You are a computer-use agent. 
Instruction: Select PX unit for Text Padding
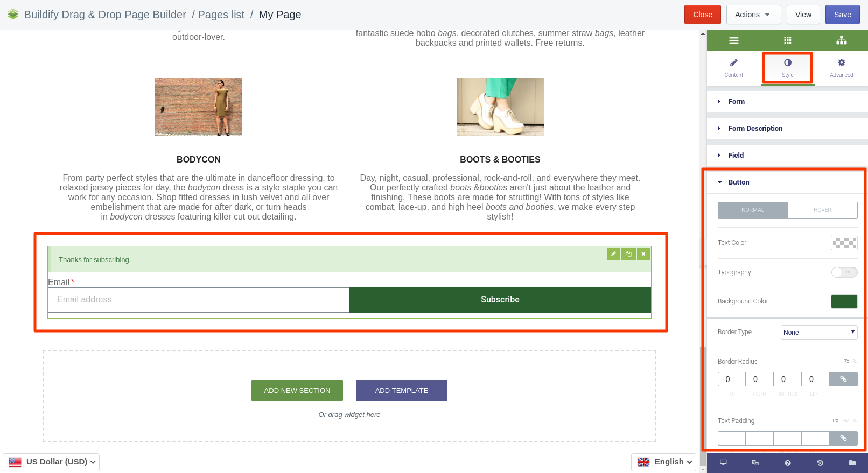pos(836,421)
